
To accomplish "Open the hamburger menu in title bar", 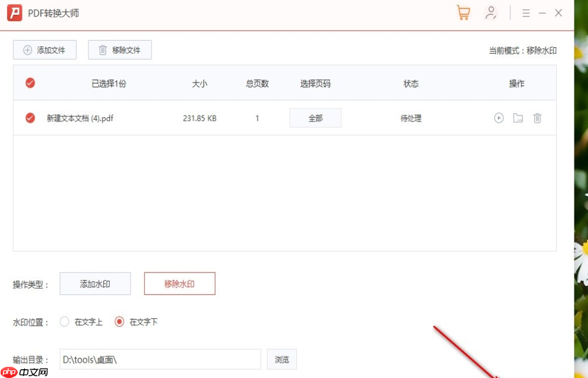I will click(x=525, y=12).
